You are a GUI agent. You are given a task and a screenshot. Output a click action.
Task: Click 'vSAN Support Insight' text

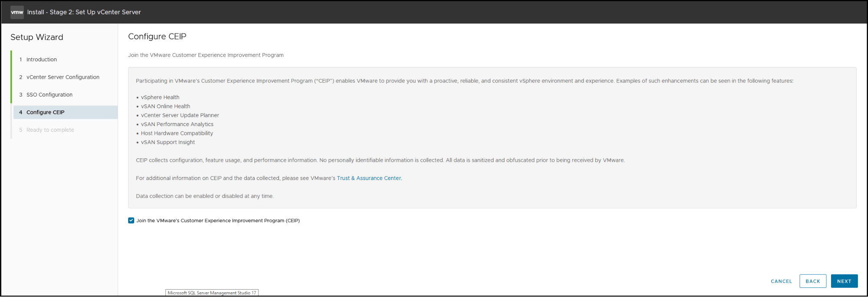pos(168,143)
